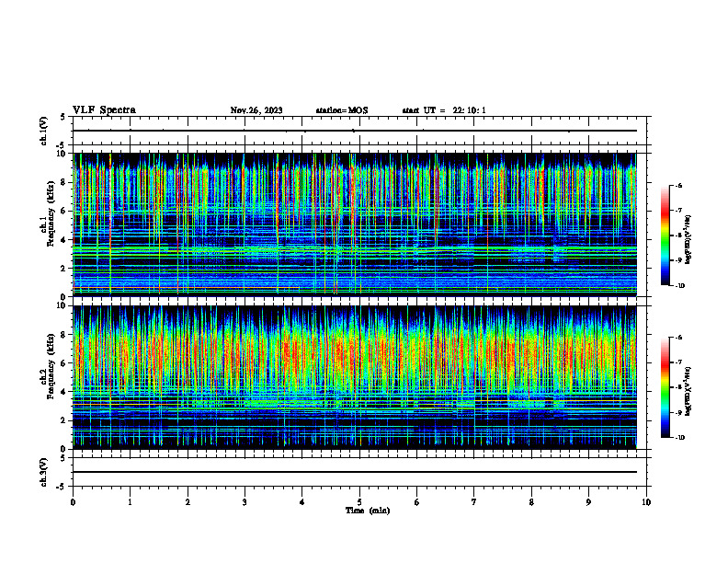Click the "-8" label on ch.1 colorbar

[678, 236]
